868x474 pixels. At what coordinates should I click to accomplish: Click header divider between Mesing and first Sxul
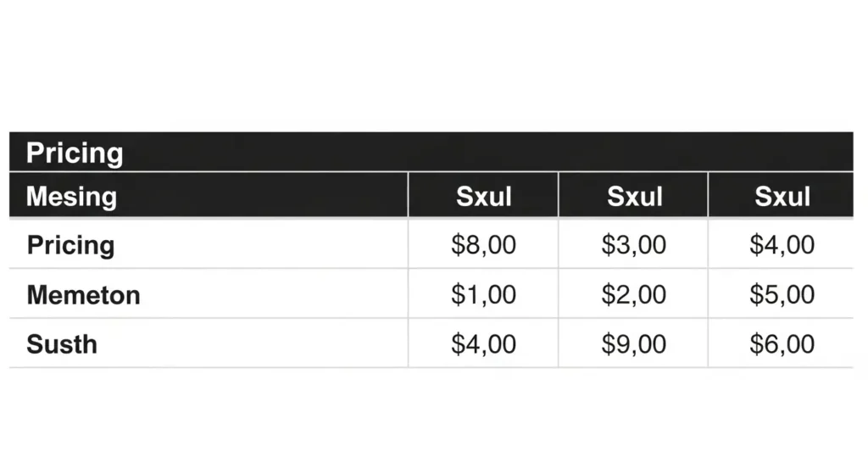point(409,195)
